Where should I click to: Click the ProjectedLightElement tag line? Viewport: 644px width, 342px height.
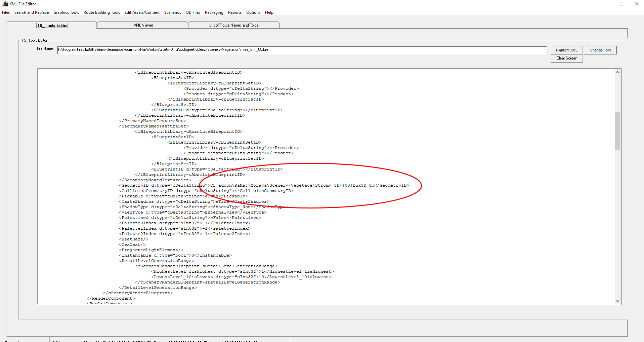(151, 250)
